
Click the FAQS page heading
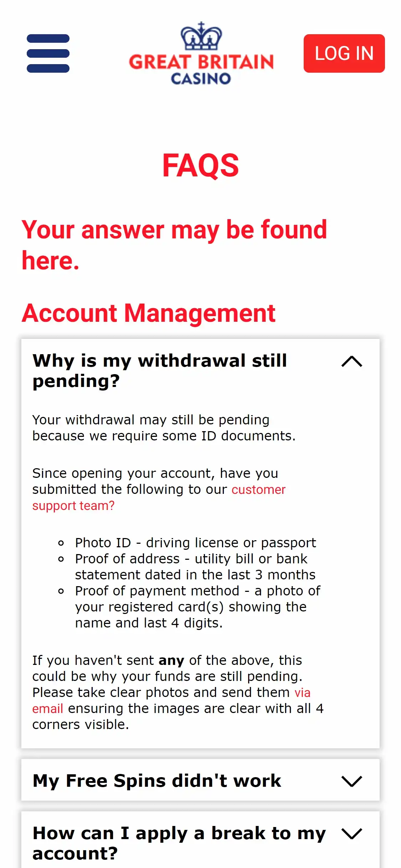200,165
